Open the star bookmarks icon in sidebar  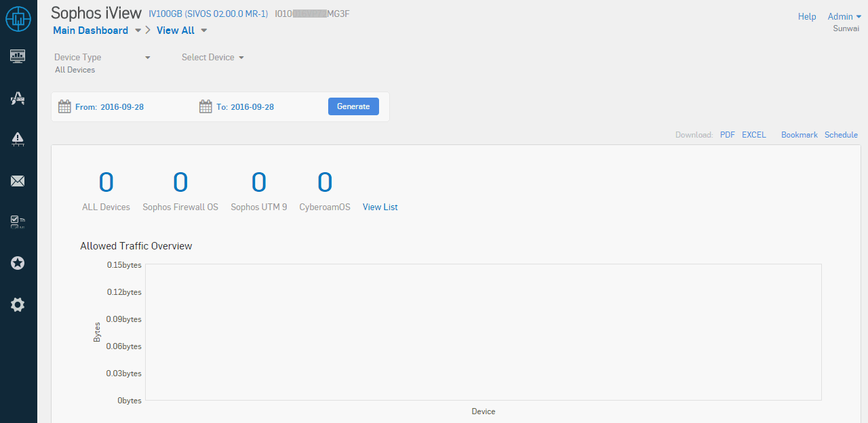click(x=18, y=263)
